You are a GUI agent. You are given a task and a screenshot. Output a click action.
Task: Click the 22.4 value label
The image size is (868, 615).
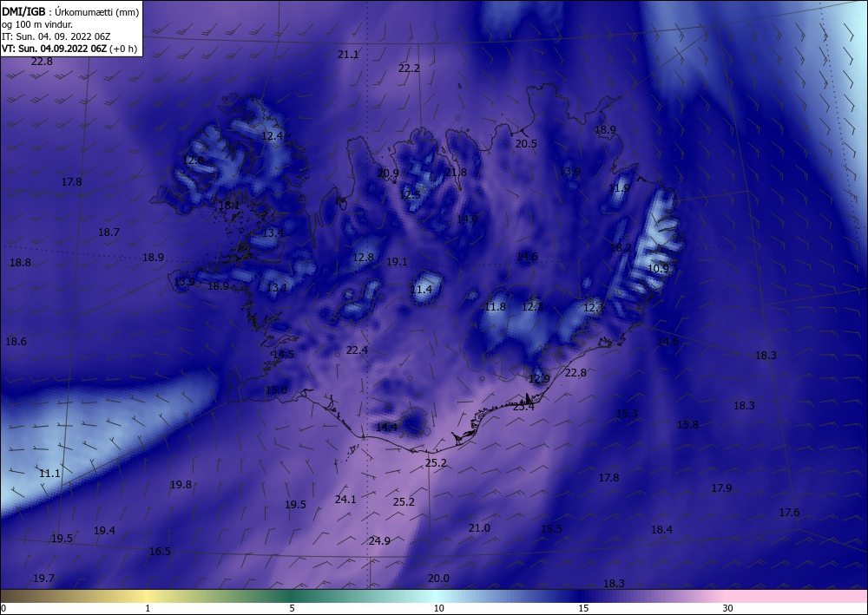[357, 350]
